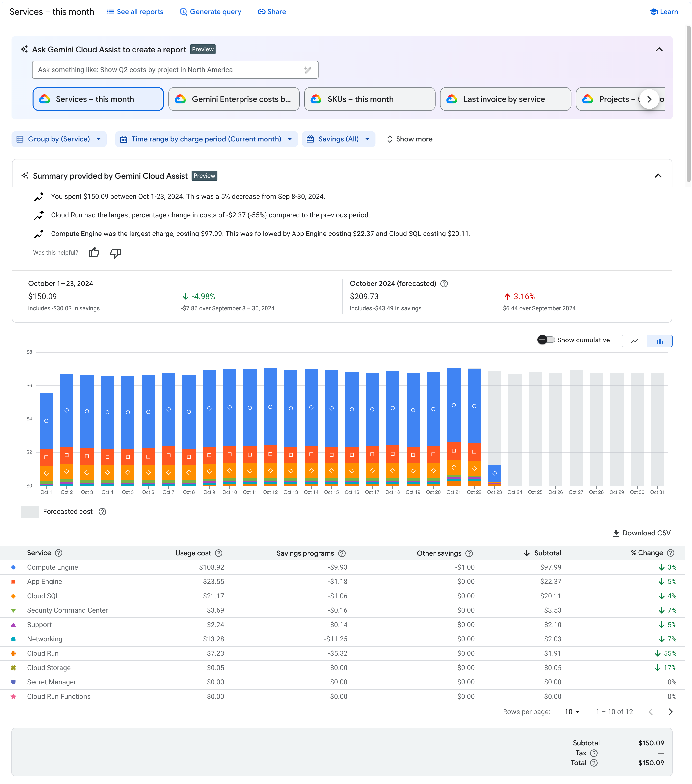Expand Show more filters
This screenshot has height=784, width=692.
pos(409,139)
